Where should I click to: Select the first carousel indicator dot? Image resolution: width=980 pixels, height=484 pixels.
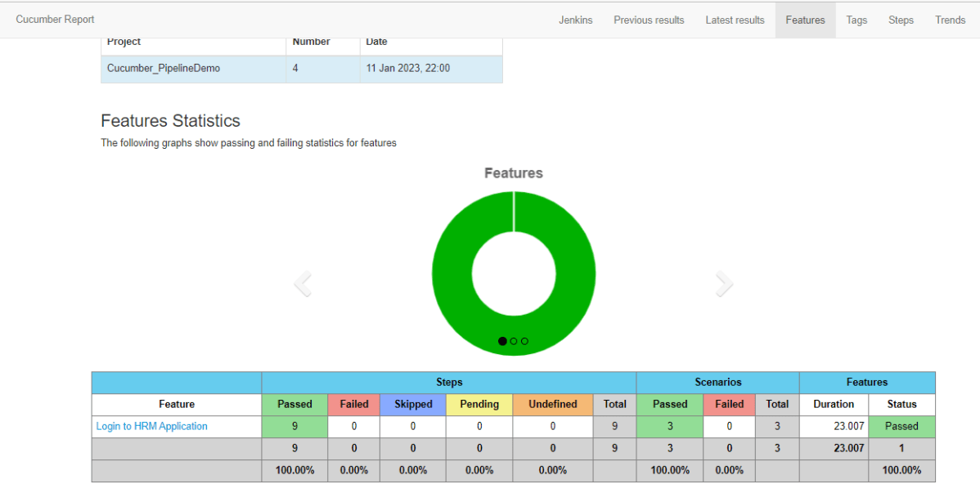[502, 341]
